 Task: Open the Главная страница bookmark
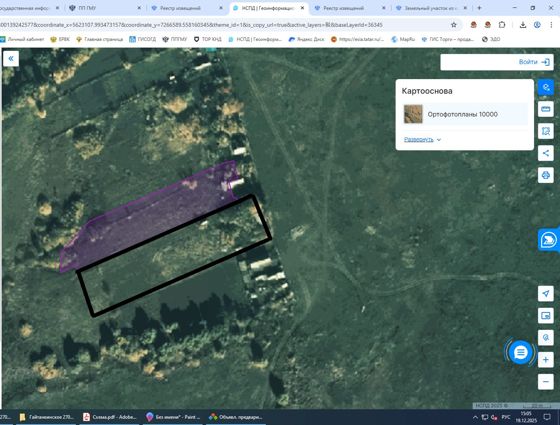point(99,39)
